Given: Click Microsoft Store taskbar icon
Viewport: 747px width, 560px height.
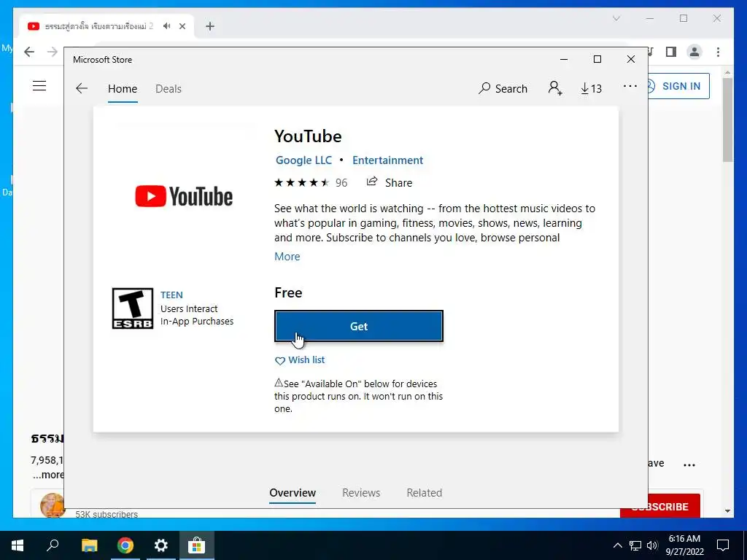Looking at the screenshot, I should coord(196,545).
